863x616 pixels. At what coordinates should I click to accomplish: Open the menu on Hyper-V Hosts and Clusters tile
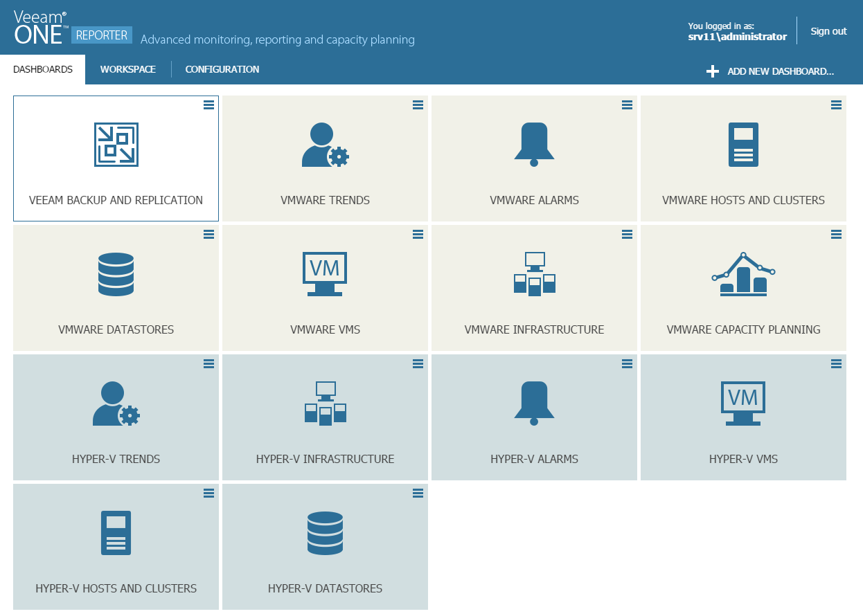pyautogui.click(x=208, y=493)
